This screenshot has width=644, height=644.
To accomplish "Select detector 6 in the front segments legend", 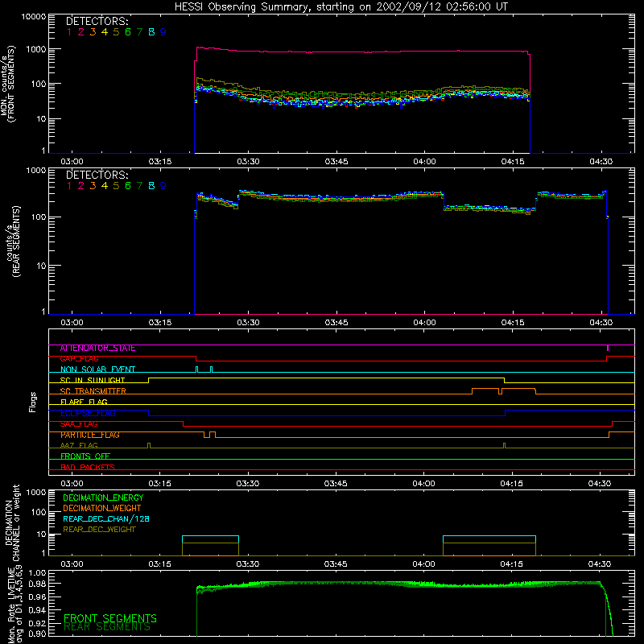I will coord(128,32).
